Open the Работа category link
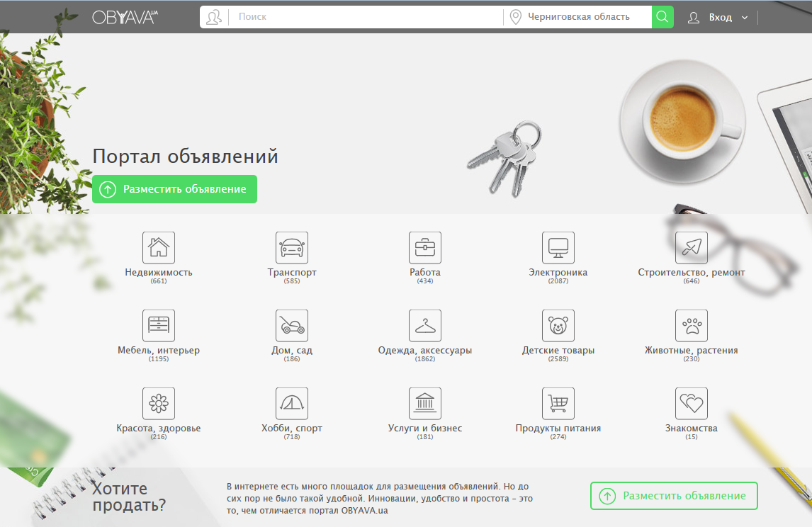Image resolution: width=812 pixels, height=527 pixels. pos(425,272)
